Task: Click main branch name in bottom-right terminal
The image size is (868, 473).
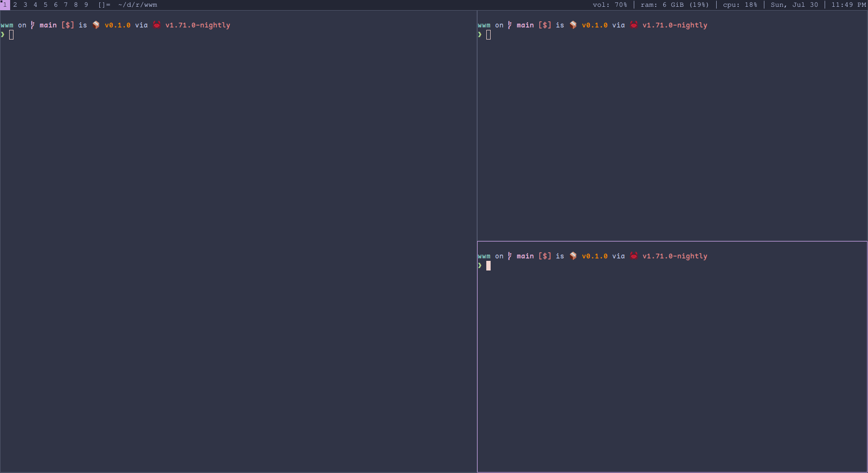Action: (x=525, y=256)
